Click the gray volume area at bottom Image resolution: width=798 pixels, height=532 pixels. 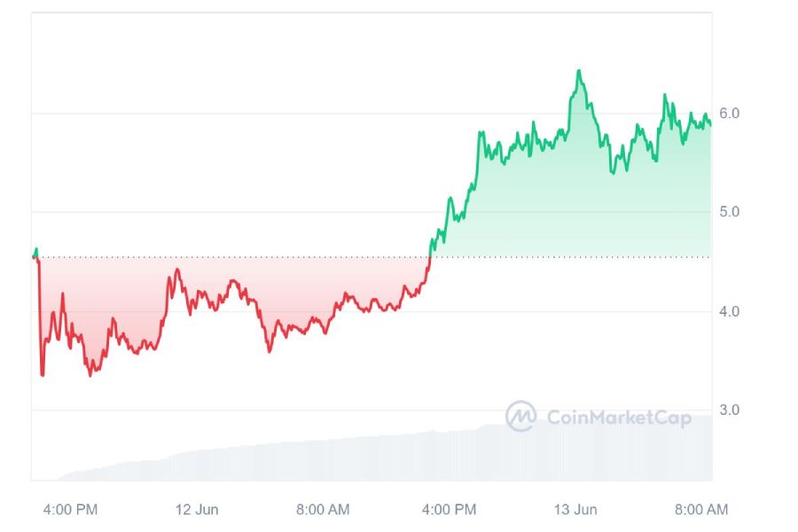tap(385, 456)
